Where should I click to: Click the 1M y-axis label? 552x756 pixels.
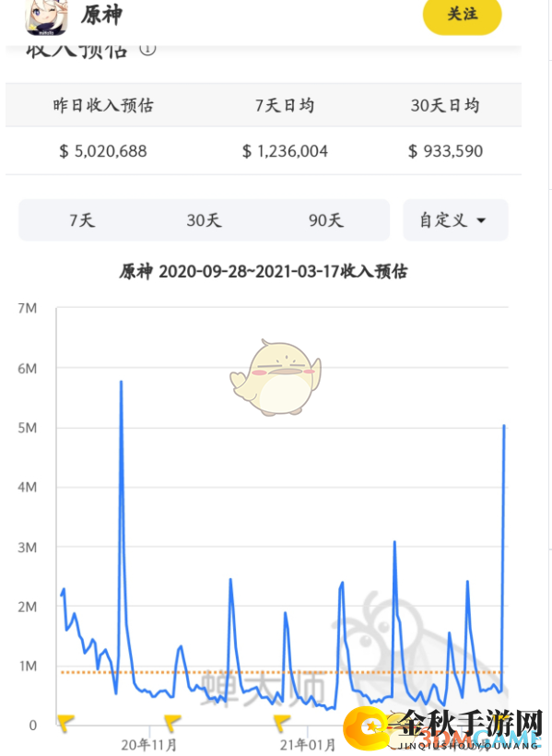[x=28, y=667]
